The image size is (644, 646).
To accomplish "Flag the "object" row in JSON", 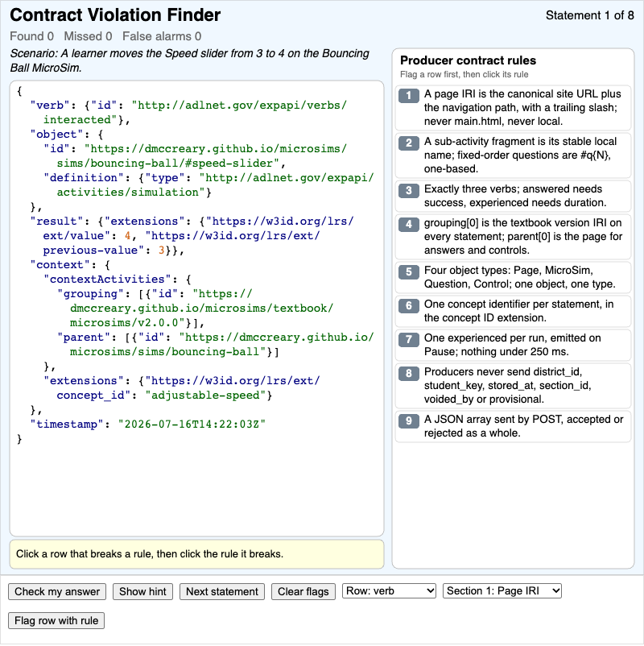I will click(x=67, y=135).
